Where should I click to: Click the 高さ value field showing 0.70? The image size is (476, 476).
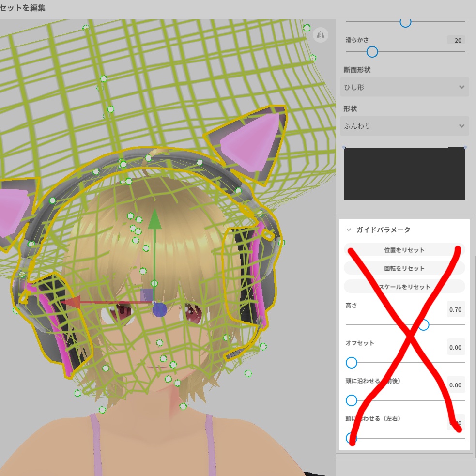point(455,309)
